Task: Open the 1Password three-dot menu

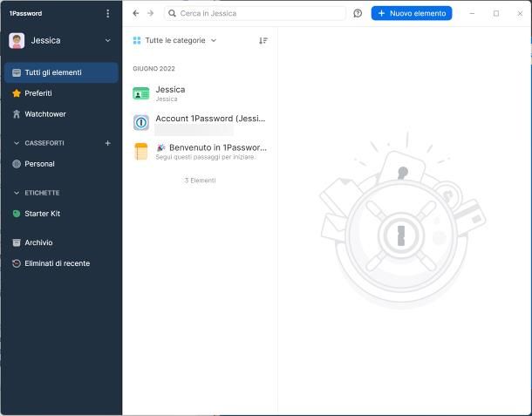Action: [x=107, y=13]
